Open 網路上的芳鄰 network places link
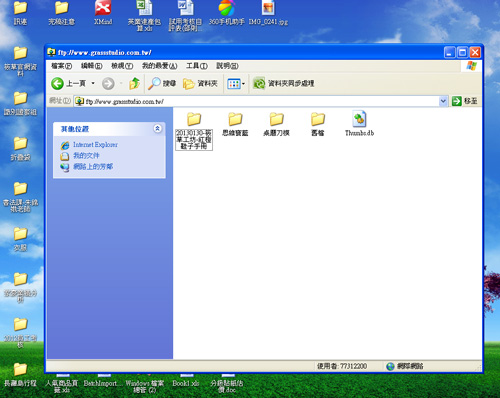 coord(93,167)
